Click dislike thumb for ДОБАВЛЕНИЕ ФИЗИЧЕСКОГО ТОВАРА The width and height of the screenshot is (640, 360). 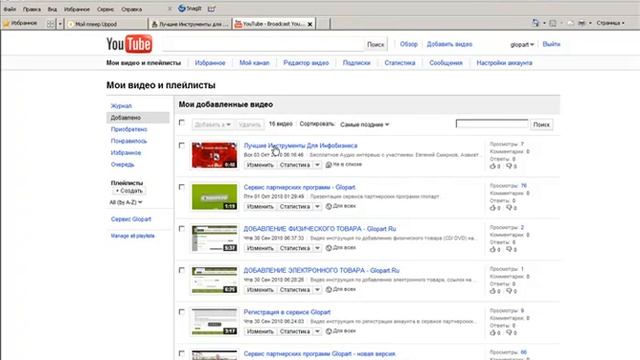509,249
